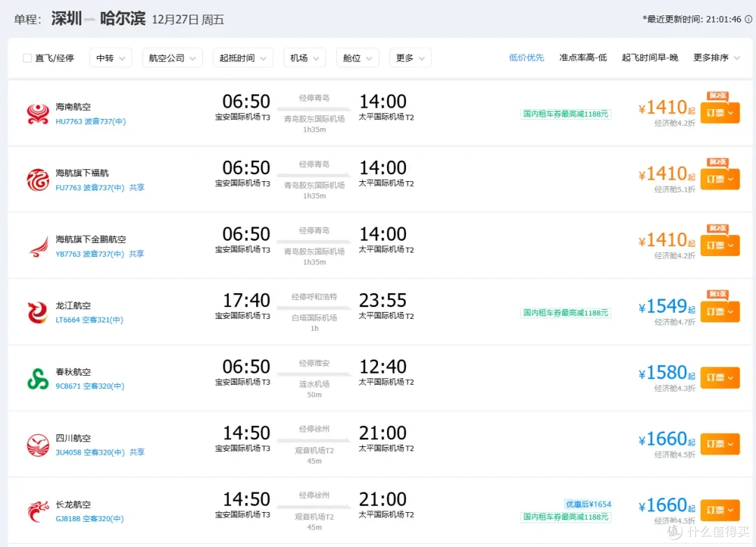This screenshot has height=547, width=756.
Task: Open the 起抵时间 filter dropdown
Action: [242, 58]
